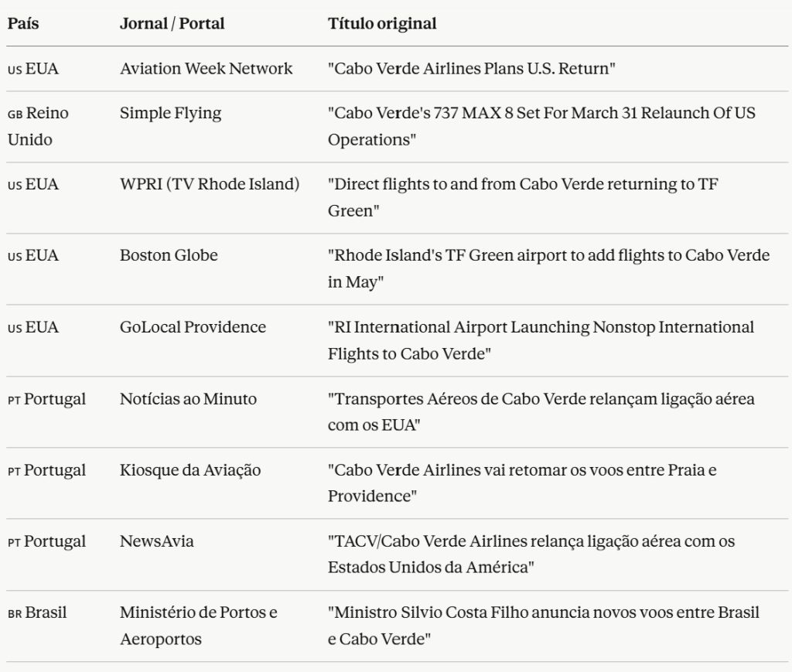Click the "Jornal / Portal" column header
792x672 pixels.
pos(172,23)
